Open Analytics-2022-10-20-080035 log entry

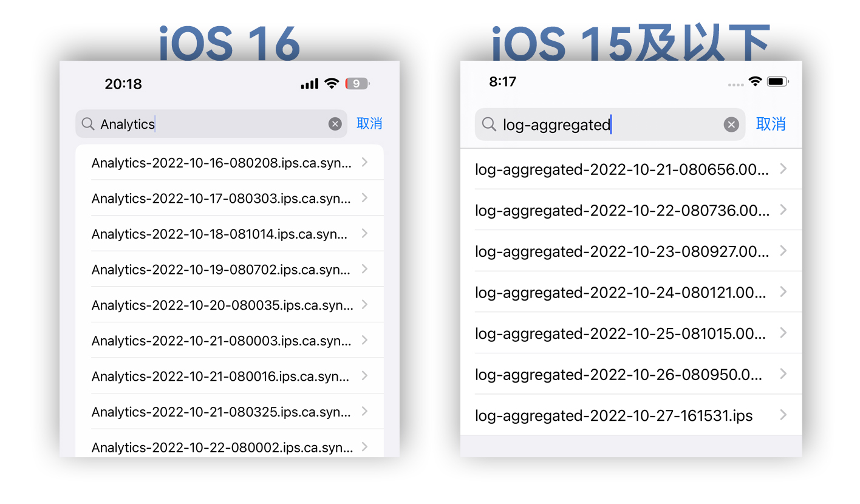click(230, 305)
